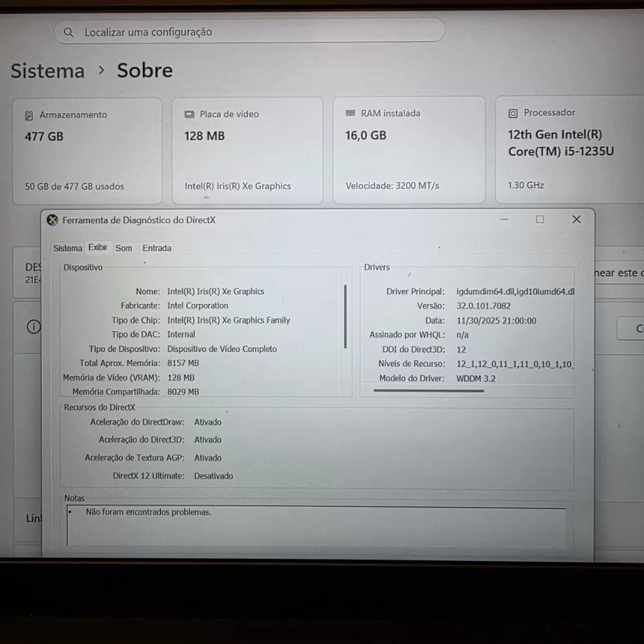Open the Som tab
The height and width of the screenshot is (644, 644).
(x=124, y=248)
